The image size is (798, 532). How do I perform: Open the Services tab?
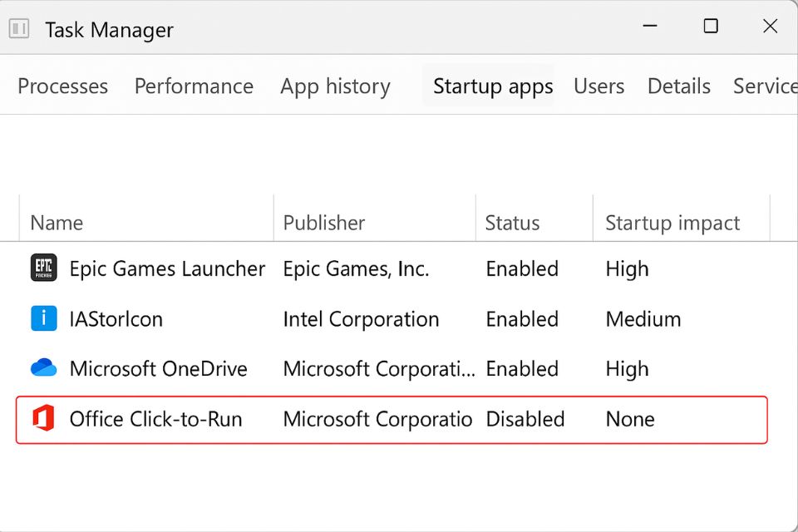[x=764, y=86]
